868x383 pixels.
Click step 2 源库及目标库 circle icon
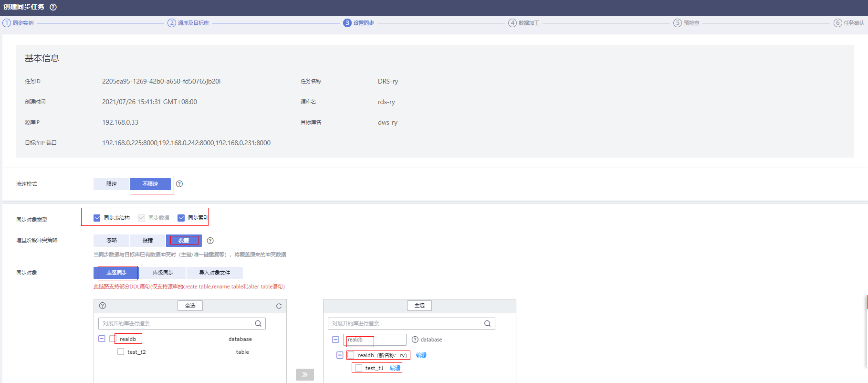(x=172, y=23)
